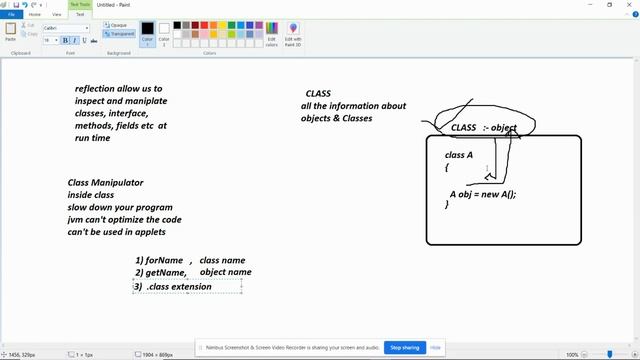The image size is (640, 360).
Task: Click the '1) forName' canvas text
Action: tap(159, 260)
